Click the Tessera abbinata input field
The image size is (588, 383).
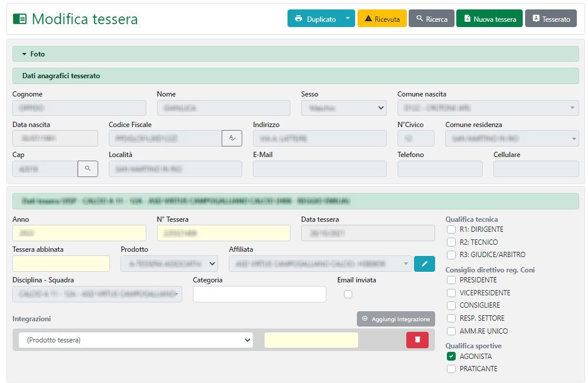[61, 264]
